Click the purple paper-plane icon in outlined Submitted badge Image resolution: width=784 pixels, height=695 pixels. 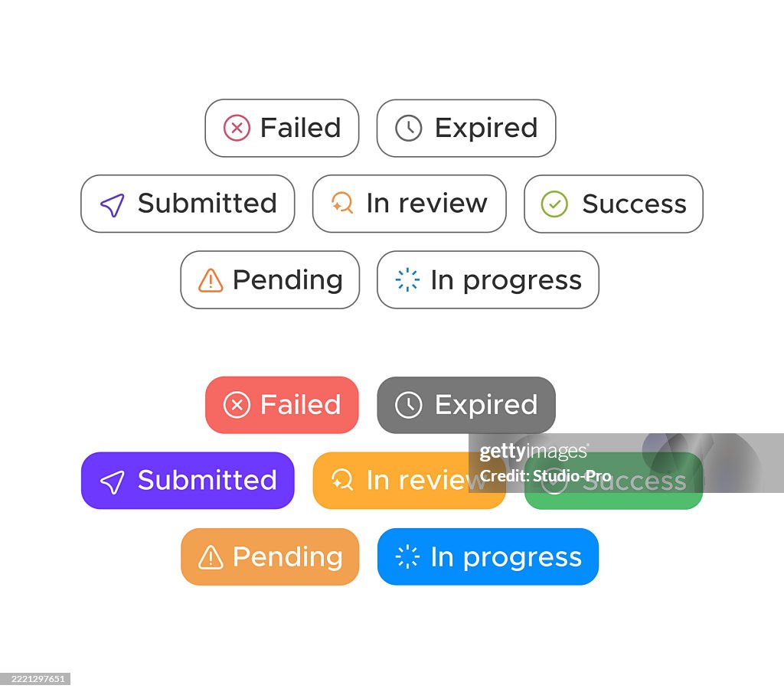pyautogui.click(x=113, y=204)
